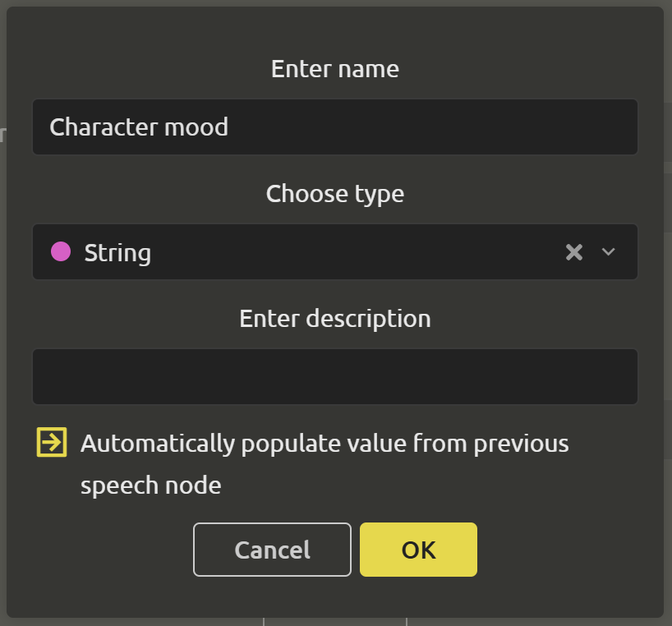
Task: Click the pink String type color dot
Action: (x=61, y=251)
